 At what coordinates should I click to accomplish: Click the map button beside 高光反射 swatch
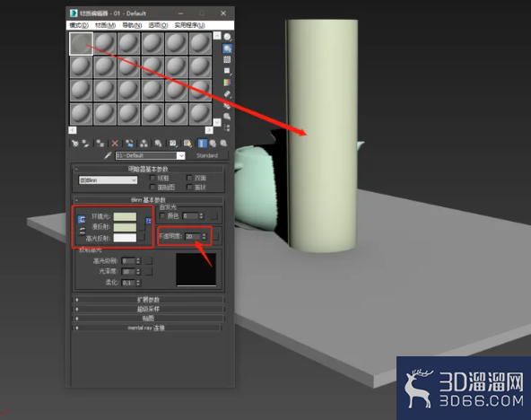tap(142, 237)
